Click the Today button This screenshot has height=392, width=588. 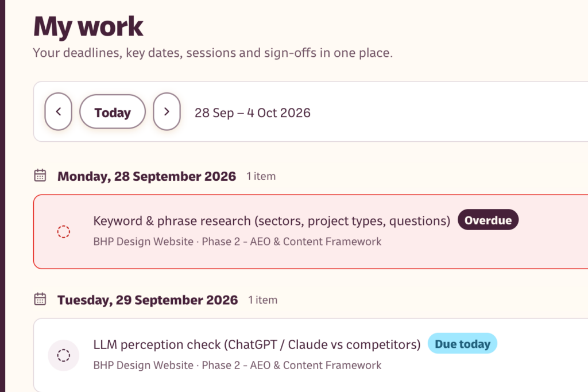[x=113, y=112]
